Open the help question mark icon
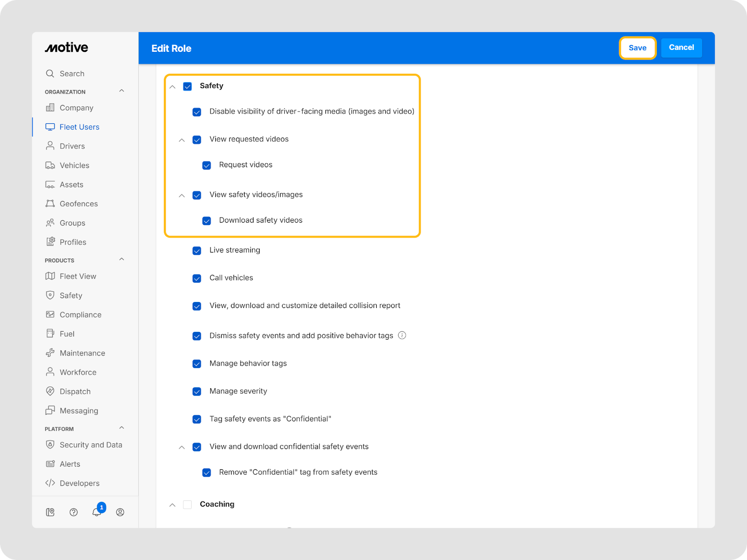The width and height of the screenshot is (747, 560). pyautogui.click(x=73, y=512)
